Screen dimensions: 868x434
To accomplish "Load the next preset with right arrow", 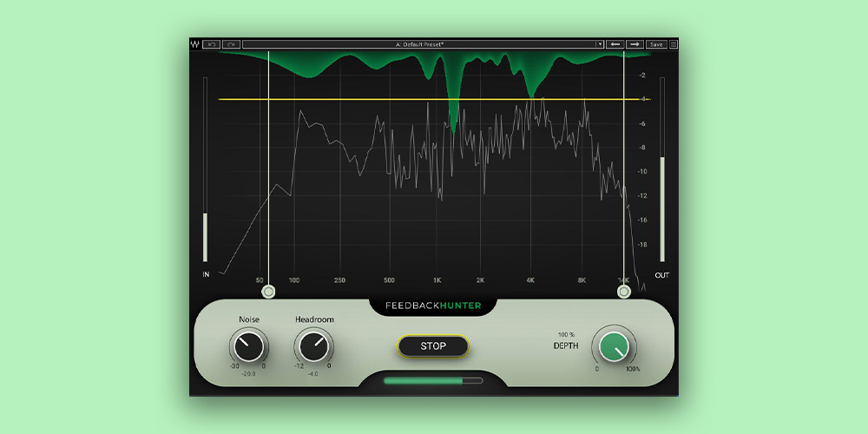I will pyautogui.click(x=635, y=43).
